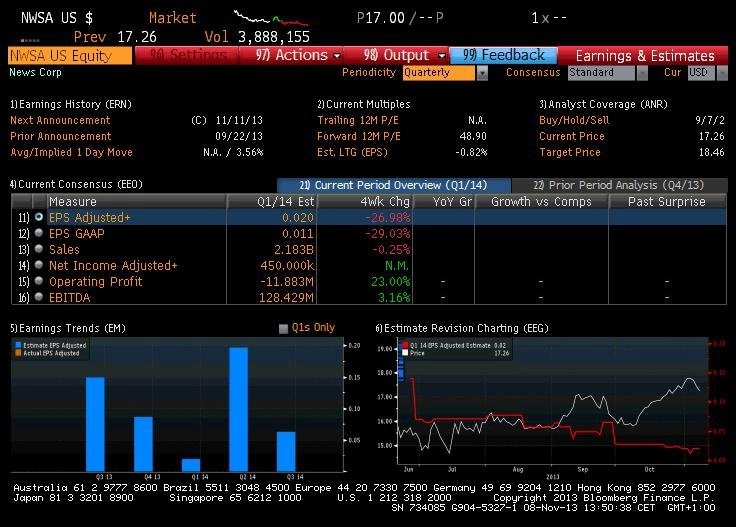Image resolution: width=736 pixels, height=527 pixels.
Task: Switch to Current Period Overview (Q1/14) tab
Action: tap(393, 185)
